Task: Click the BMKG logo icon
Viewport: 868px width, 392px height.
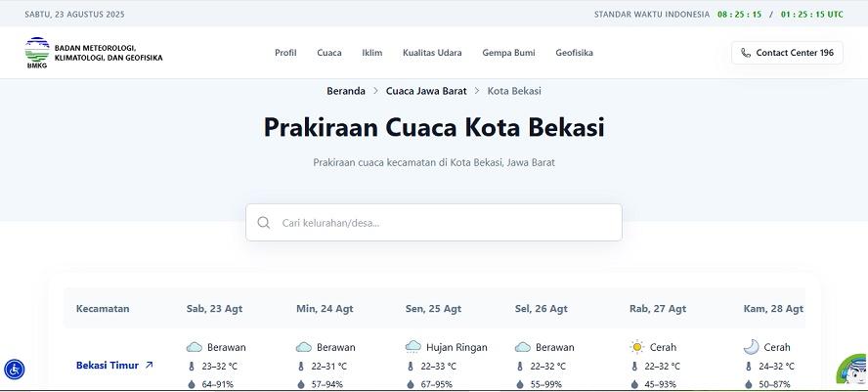Action: 36,53
